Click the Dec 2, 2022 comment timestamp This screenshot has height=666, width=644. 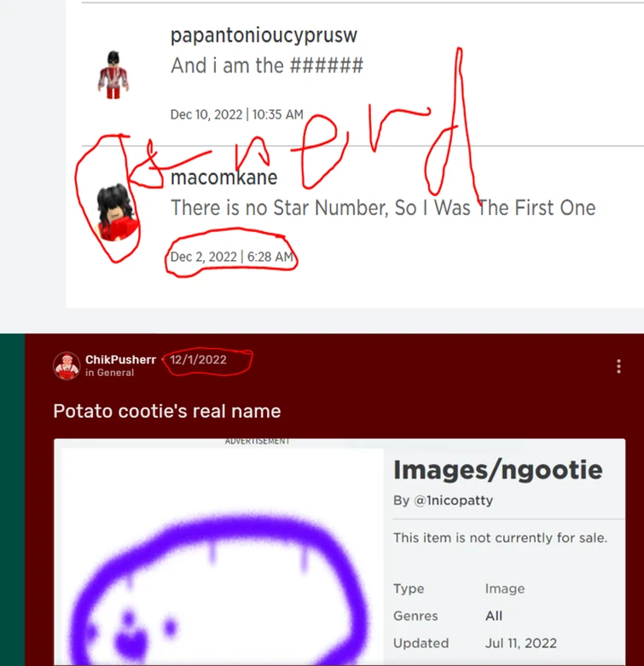point(232,257)
